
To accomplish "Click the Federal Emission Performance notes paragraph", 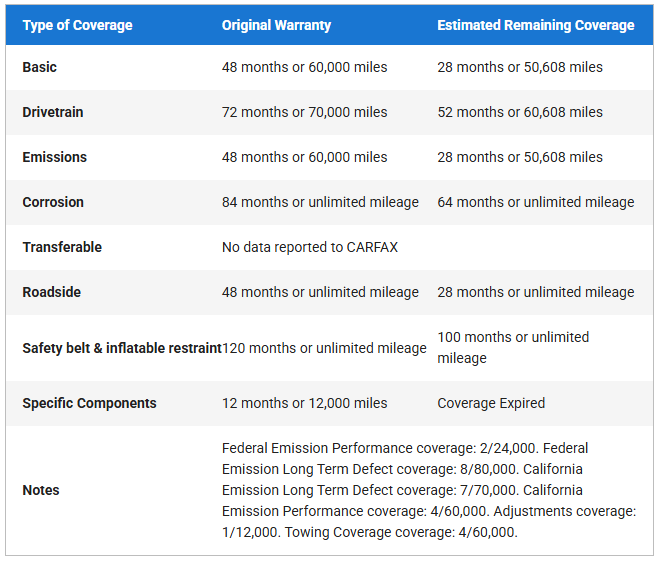I will tap(429, 490).
